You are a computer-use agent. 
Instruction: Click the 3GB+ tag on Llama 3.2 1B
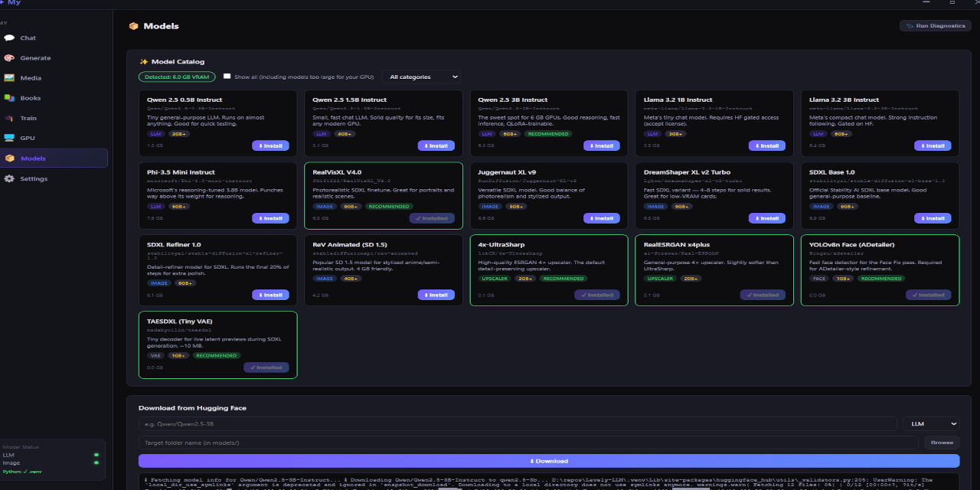[675, 134]
